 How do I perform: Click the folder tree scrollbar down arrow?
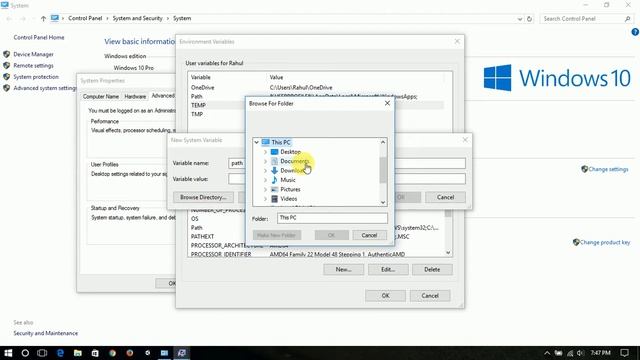click(383, 202)
